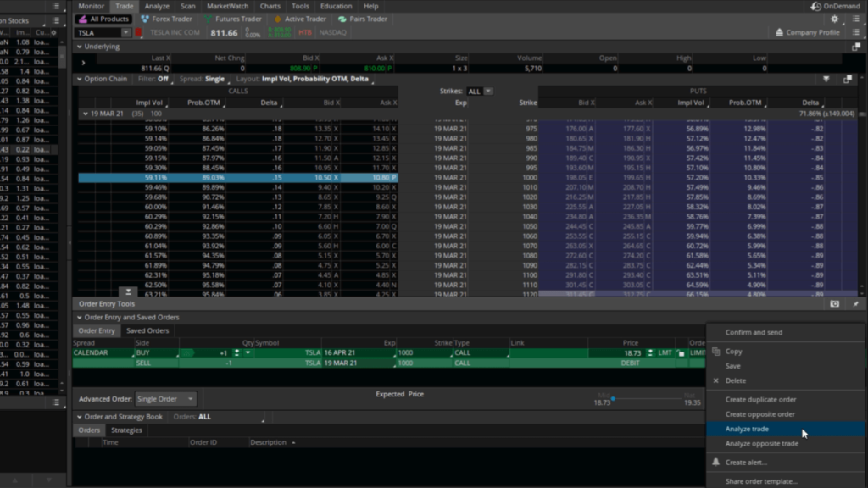Collapse the 19 MAR 21 expiration group

click(x=86, y=114)
